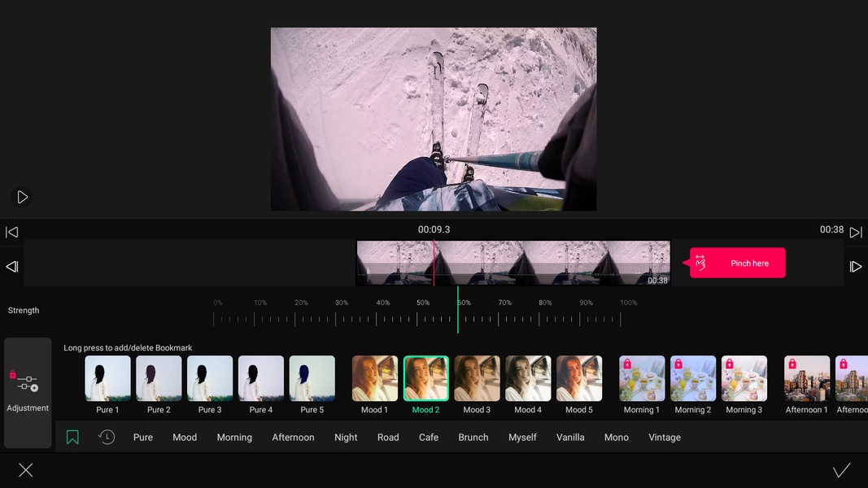Viewport: 868px width, 488px height.
Task: Switch to the Mono filter category
Action: point(616,437)
